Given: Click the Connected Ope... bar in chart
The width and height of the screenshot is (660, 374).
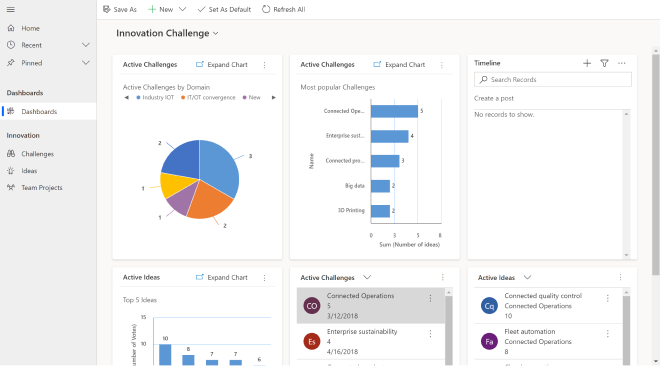Looking at the screenshot, I should point(394,111).
